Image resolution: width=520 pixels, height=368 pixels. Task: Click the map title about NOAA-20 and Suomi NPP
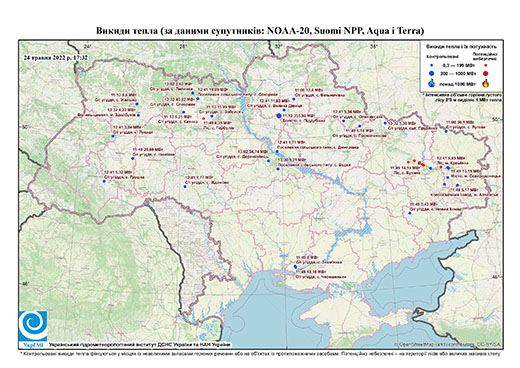260,31
